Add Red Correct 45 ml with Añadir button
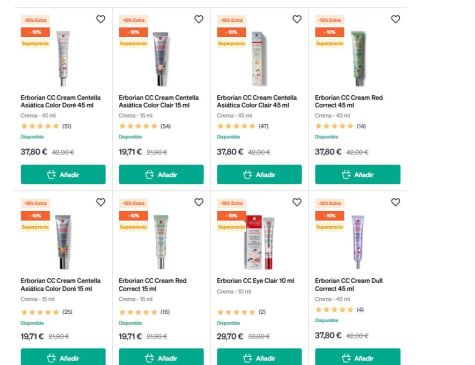 (x=358, y=174)
